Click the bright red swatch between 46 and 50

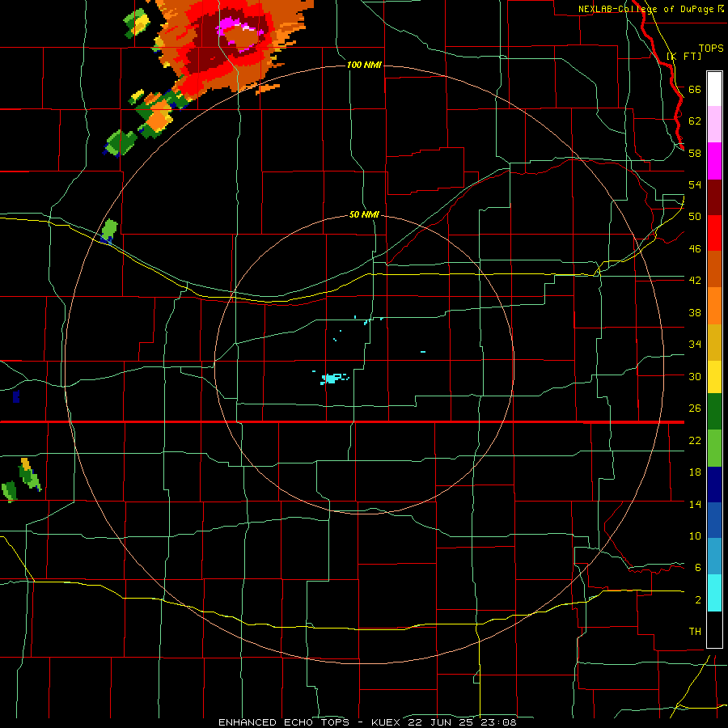coord(714,233)
